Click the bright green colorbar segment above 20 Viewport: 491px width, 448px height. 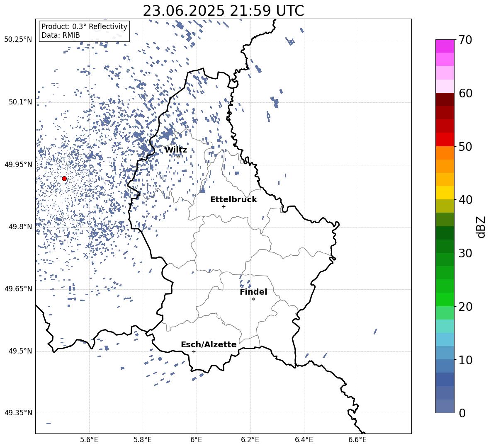445,299
